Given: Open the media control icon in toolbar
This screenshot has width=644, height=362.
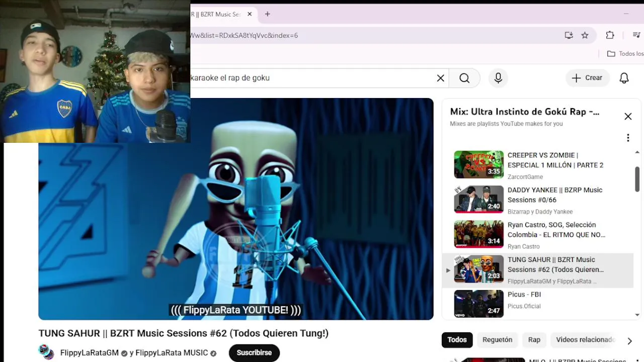Looking at the screenshot, I should coord(636,35).
